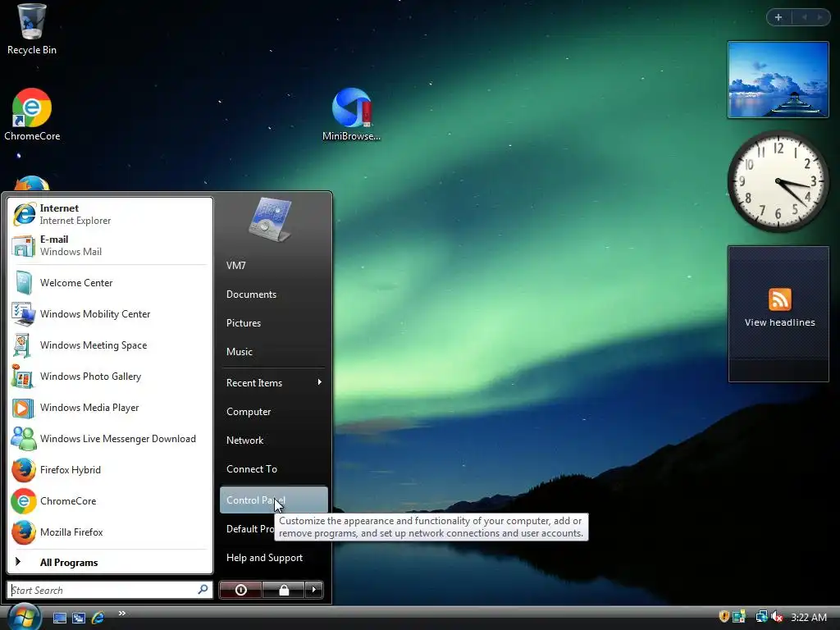The image size is (840, 630).
Task: Open Help and Support
Action: click(273, 558)
